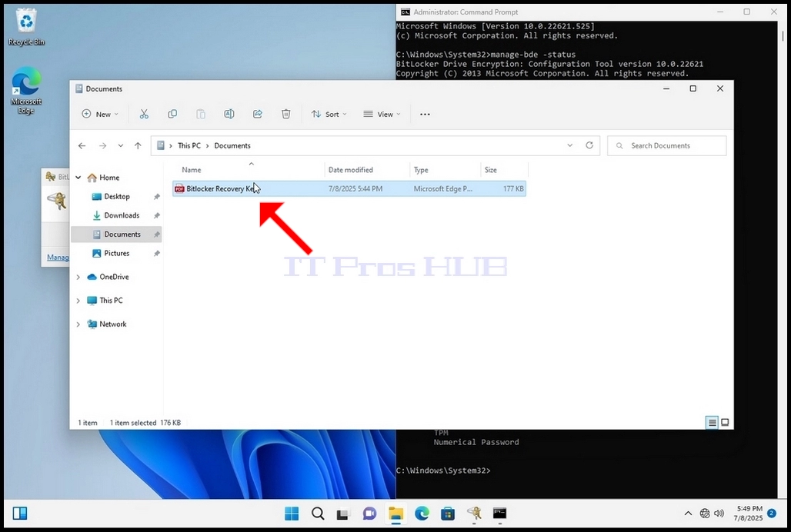
Task: Select Documents in navigation pane
Action: 116,234
